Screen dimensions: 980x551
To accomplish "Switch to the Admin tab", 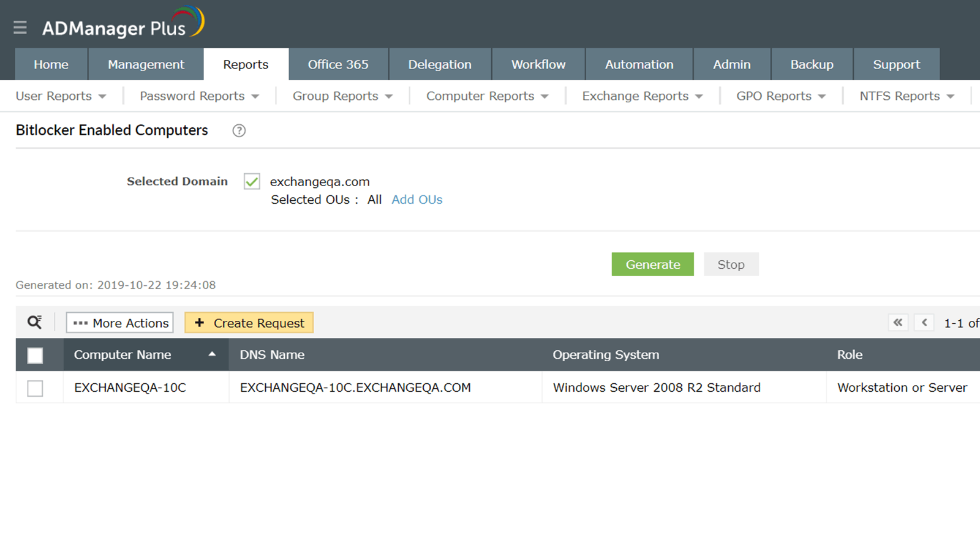I will pos(732,64).
